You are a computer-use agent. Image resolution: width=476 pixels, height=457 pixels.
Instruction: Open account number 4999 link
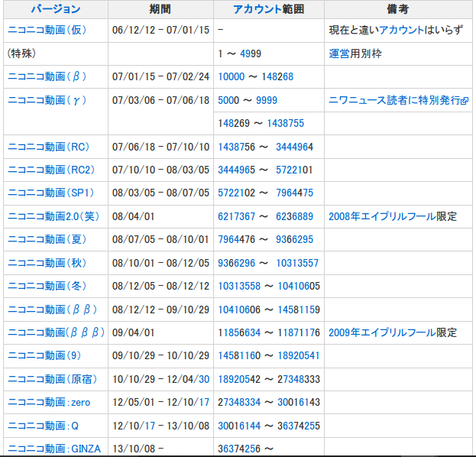[251, 53]
